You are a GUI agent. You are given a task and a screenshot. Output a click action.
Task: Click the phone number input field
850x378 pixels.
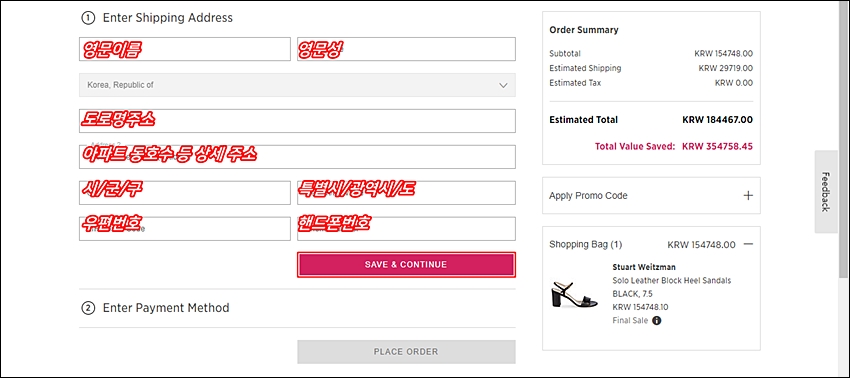point(406,228)
